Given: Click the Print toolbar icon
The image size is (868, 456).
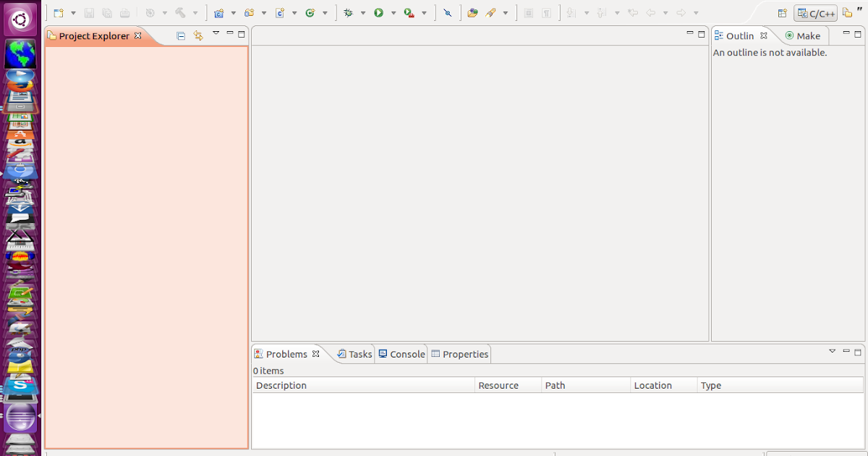Looking at the screenshot, I should (x=124, y=13).
